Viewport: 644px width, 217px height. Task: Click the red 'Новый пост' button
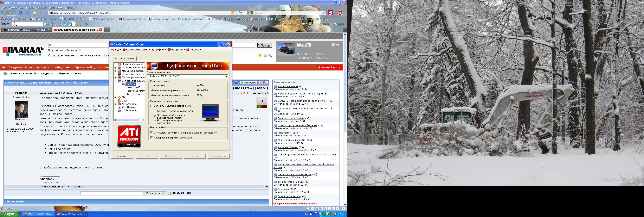(329, 68)
